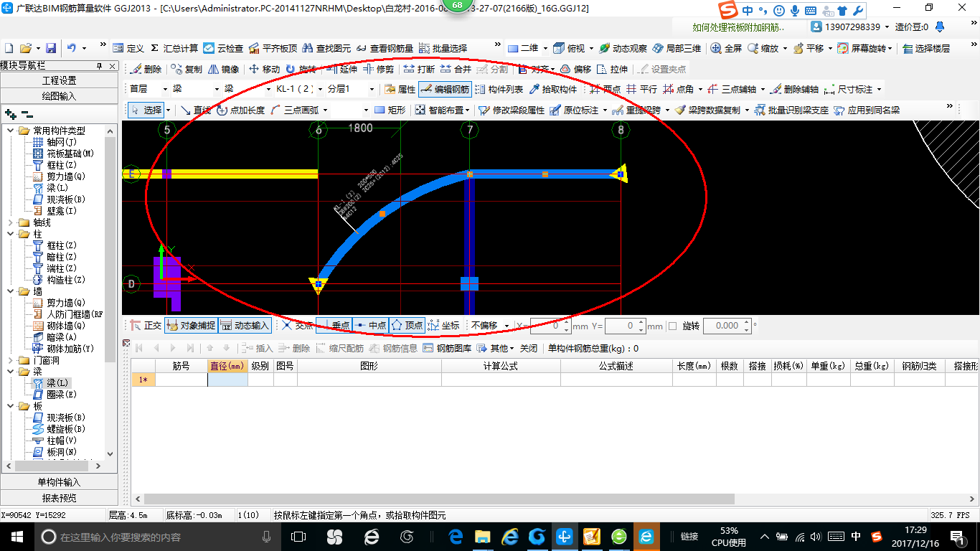The width and height of the screenshot is (980, 551).
Task: Open 查找图元 find element tool
Action: tap(326, 48)
